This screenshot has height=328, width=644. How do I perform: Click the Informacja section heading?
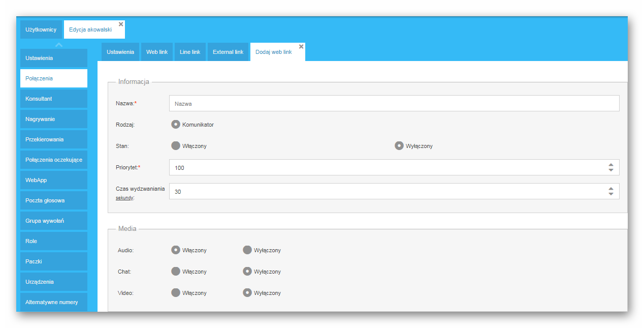[x=134, y=81]
